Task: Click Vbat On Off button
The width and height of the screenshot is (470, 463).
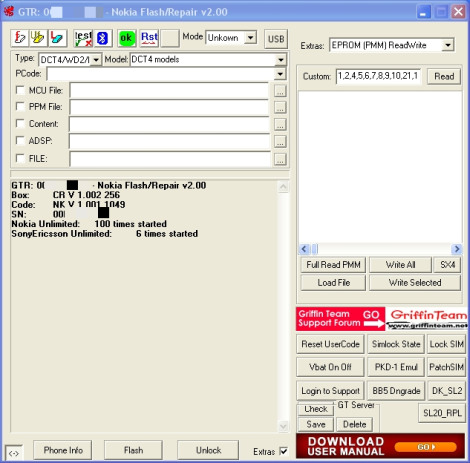Action: tap(330, 367)
